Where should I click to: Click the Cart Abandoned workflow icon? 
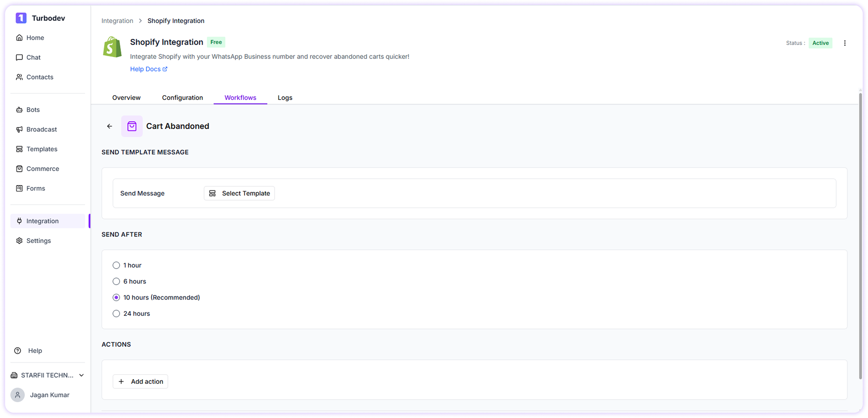click(x=132, y=126)
